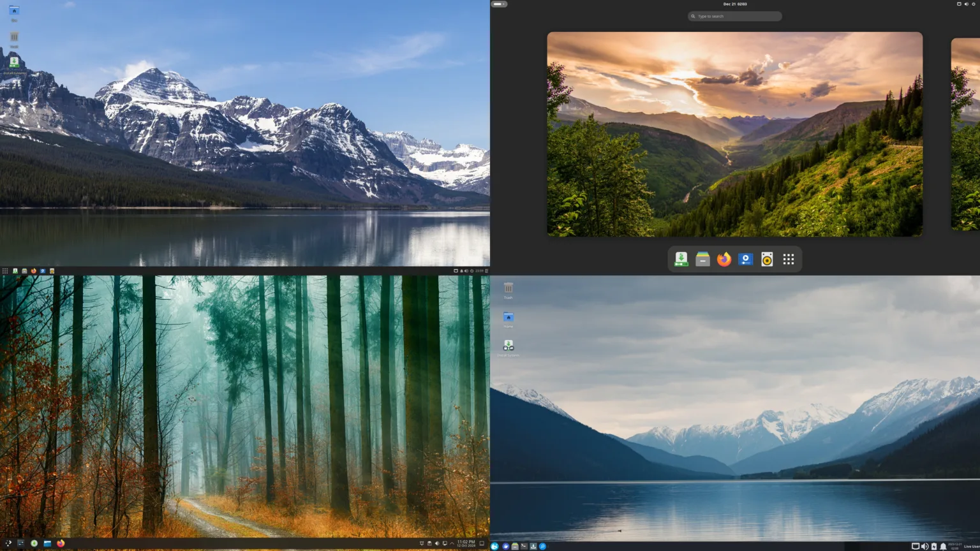Expand the hidden tray icons chevron bottom-left
Viewport: 980px width, 551px height.
pyautogui.click(x=451, y=543)
